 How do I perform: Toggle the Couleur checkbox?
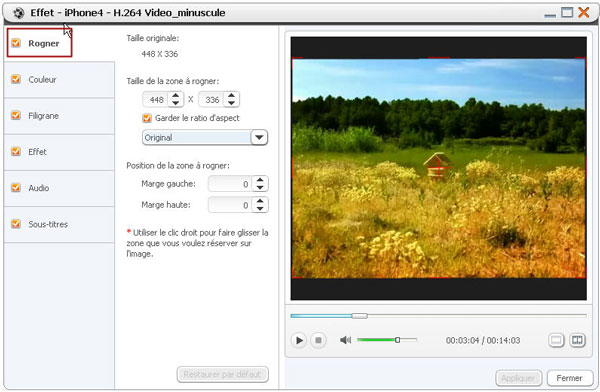16,79
